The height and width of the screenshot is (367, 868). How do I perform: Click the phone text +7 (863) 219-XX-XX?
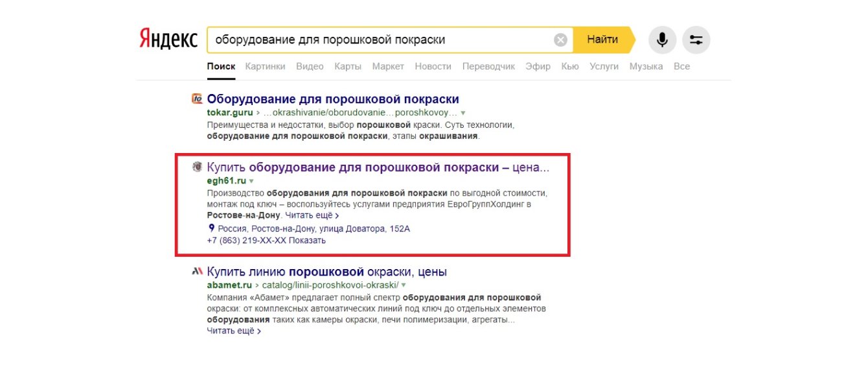point(247,241)
